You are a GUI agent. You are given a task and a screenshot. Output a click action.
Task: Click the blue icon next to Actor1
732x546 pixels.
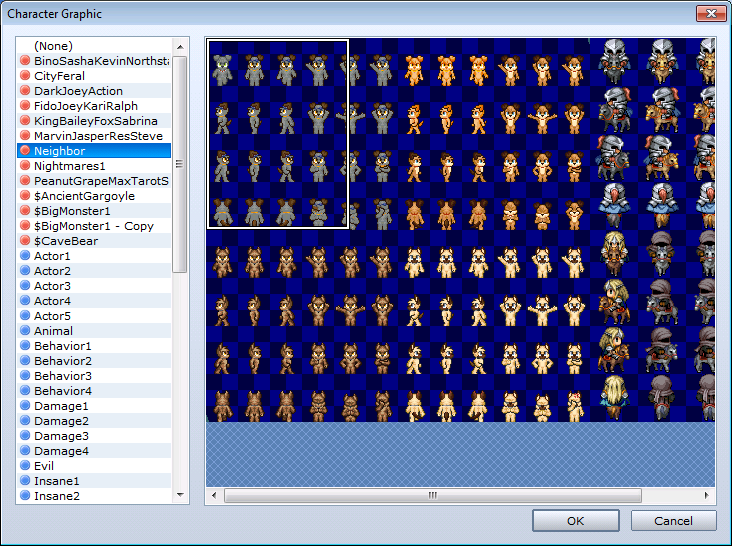click(x=25, y=256)
